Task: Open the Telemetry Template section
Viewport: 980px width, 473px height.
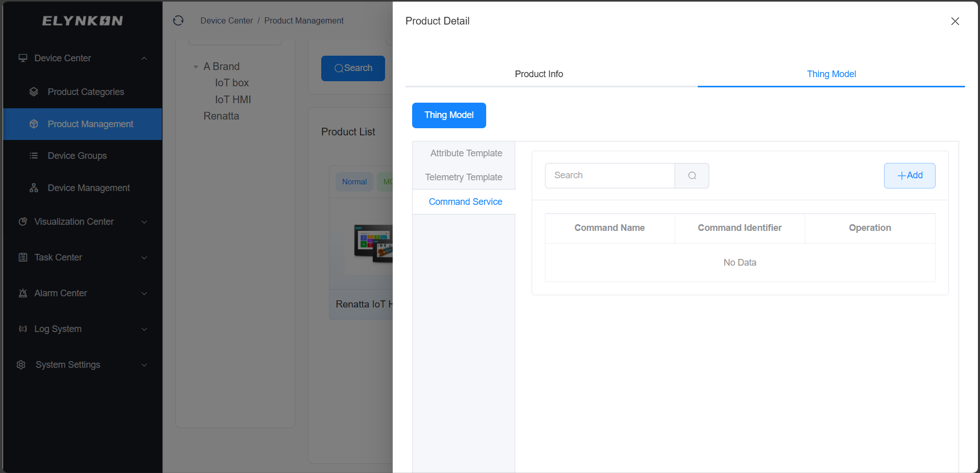Action: (464, 177)
